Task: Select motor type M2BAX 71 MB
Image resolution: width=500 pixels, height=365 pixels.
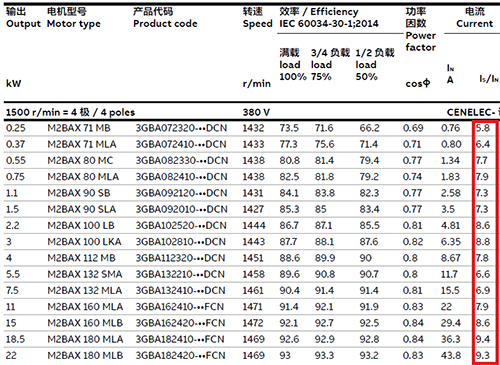Action: point(79,128)
